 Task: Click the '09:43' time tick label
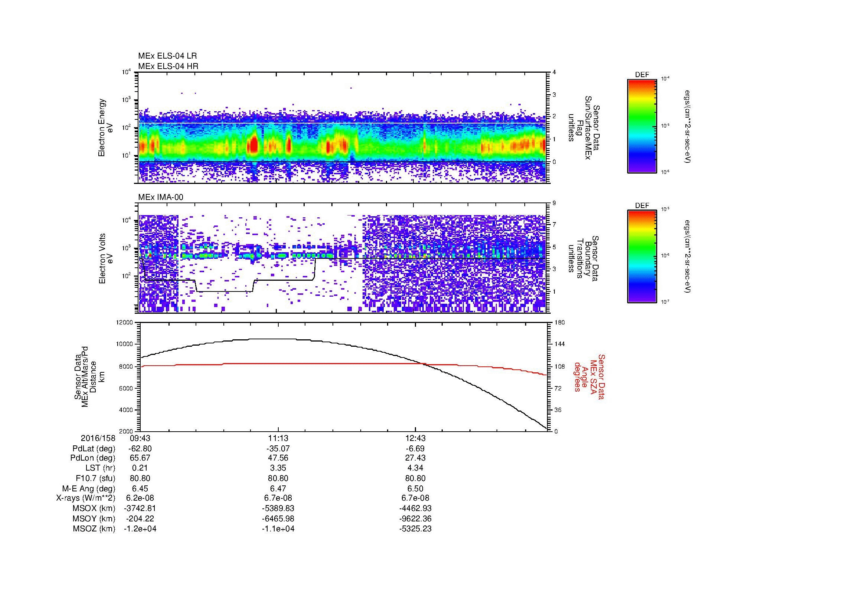click(140, 438)
